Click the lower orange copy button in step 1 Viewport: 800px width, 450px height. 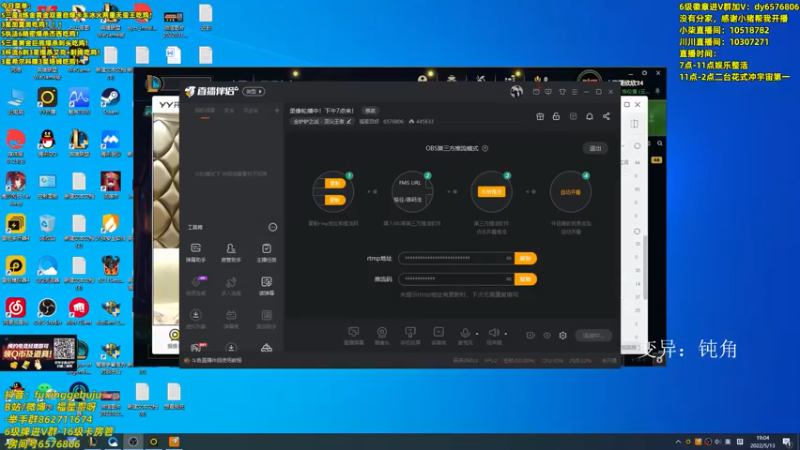(335, 200)
